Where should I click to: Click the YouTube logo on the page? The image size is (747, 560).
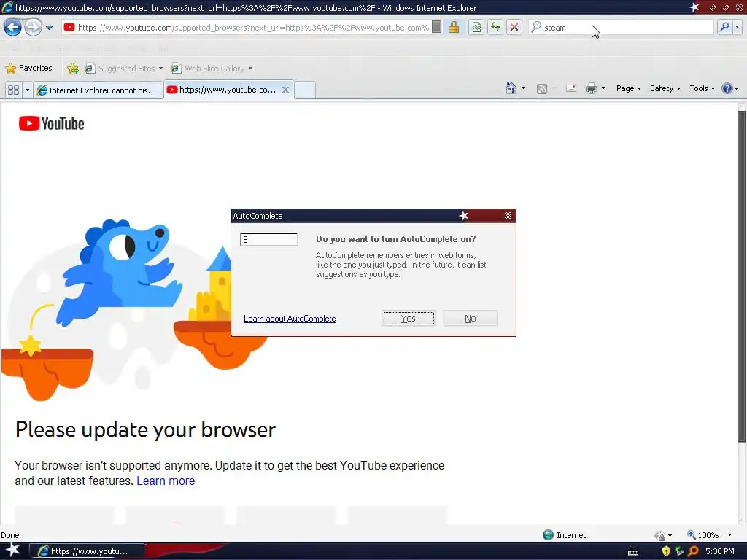click(52, 123)
